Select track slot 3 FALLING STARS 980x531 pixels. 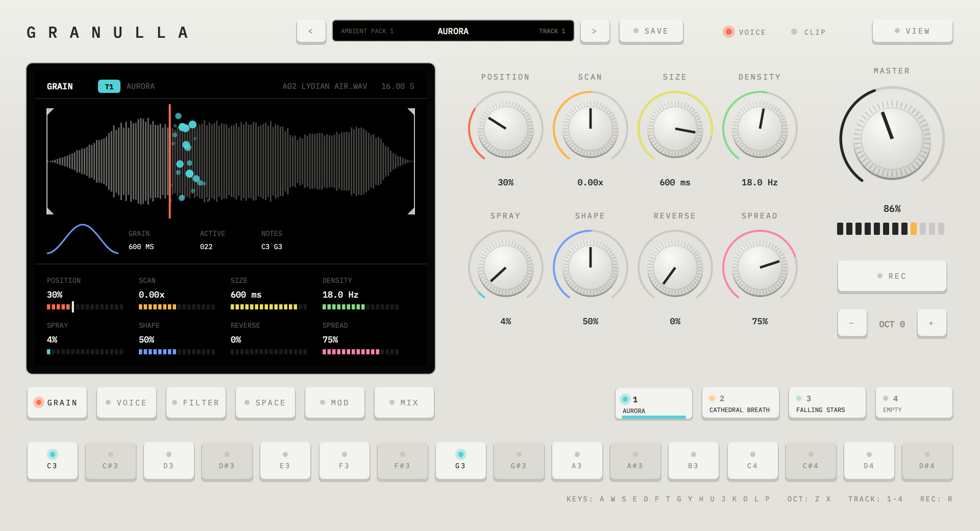tap(827, 403)
